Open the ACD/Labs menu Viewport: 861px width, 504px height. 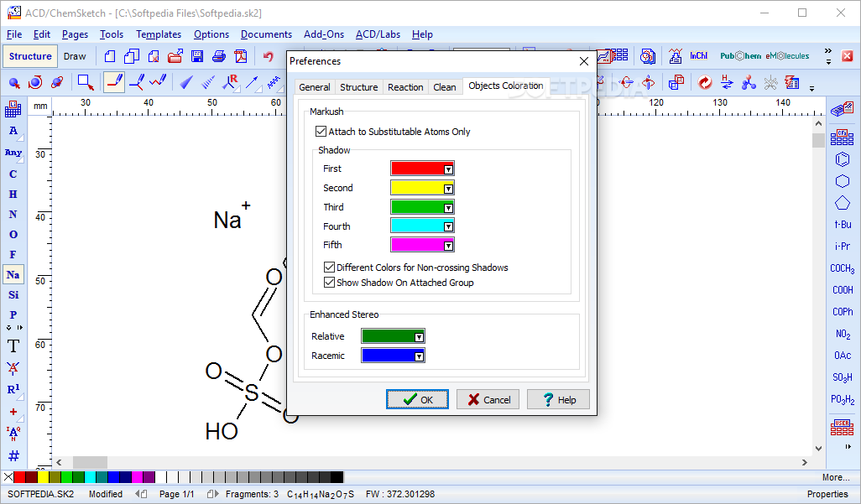(378, 34)
